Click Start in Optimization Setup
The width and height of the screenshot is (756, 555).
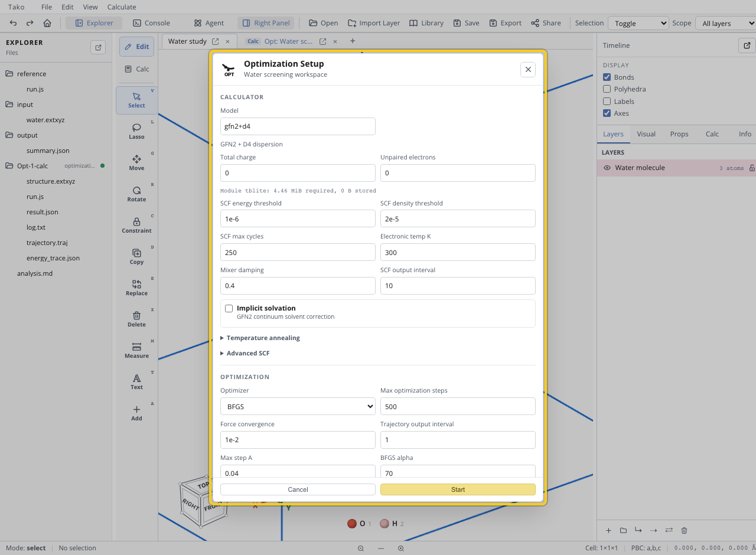458,489
